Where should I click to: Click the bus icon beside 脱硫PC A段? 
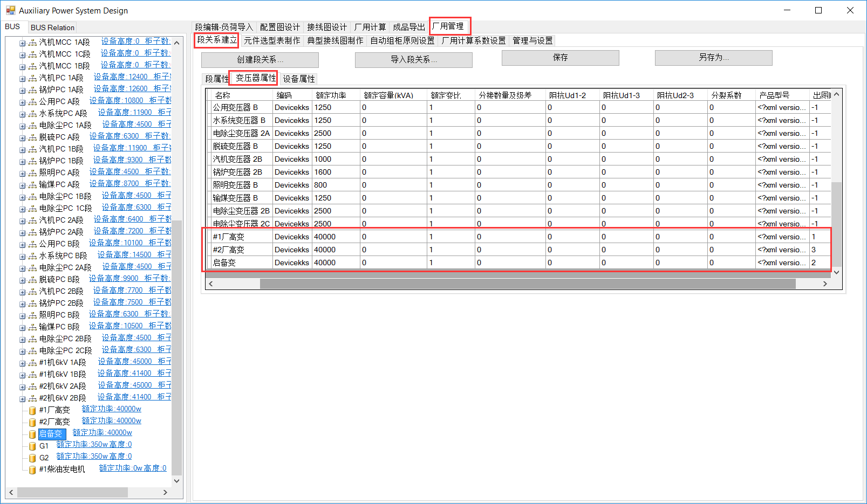[32, 137]
